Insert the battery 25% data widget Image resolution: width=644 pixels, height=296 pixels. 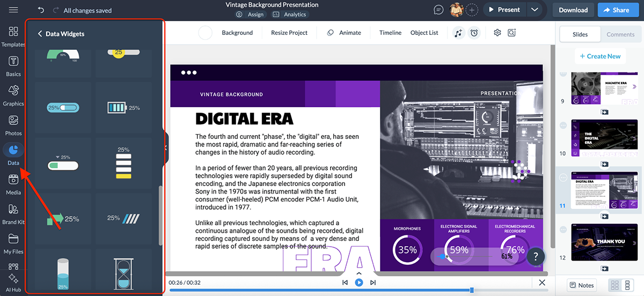coord(124,108)
